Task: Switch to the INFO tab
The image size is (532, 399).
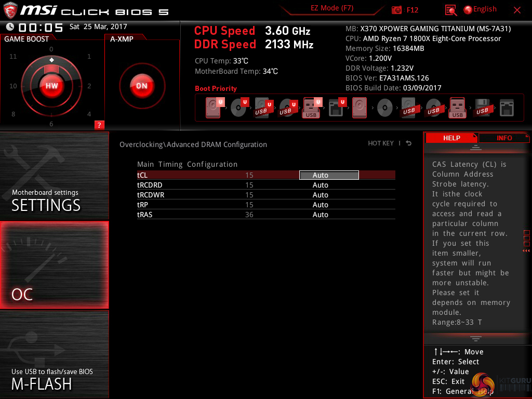Action: [504, 138]
